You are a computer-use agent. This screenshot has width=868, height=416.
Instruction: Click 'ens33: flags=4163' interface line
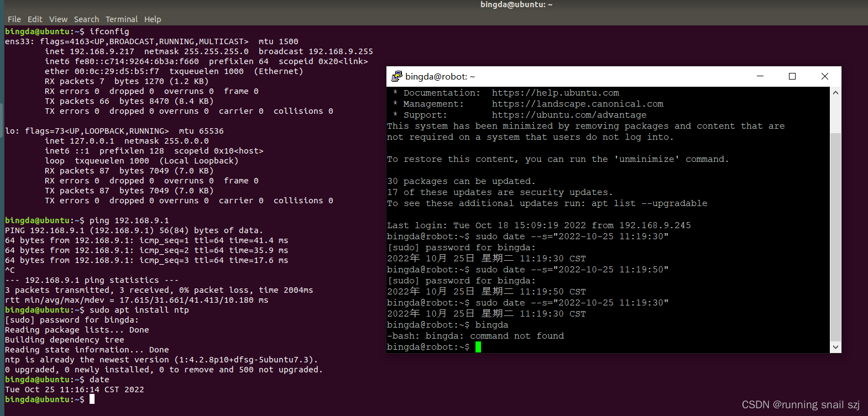pyautogui.click(x=151, y=41)
